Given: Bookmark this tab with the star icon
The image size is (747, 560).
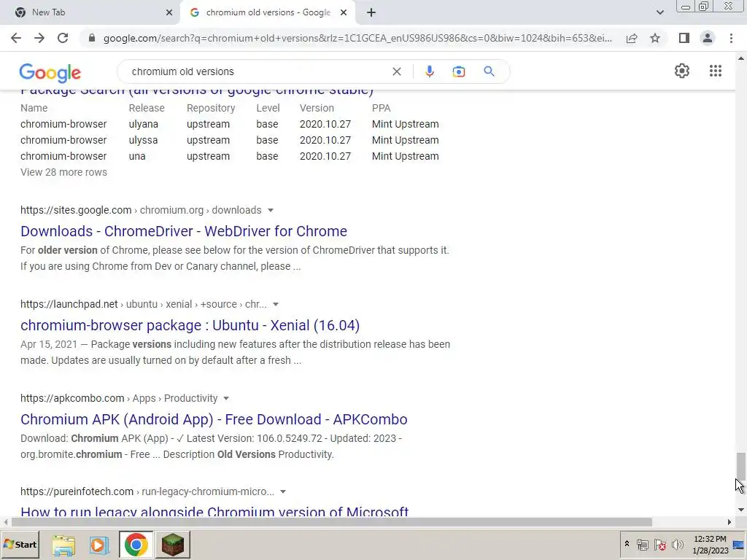Looking at the screenshot, I should coord(655,38).
